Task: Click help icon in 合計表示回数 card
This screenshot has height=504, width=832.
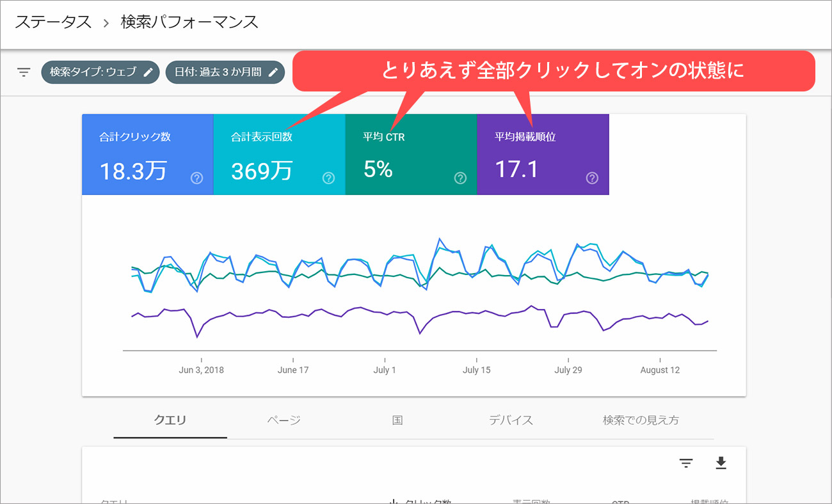Action: 328,178
